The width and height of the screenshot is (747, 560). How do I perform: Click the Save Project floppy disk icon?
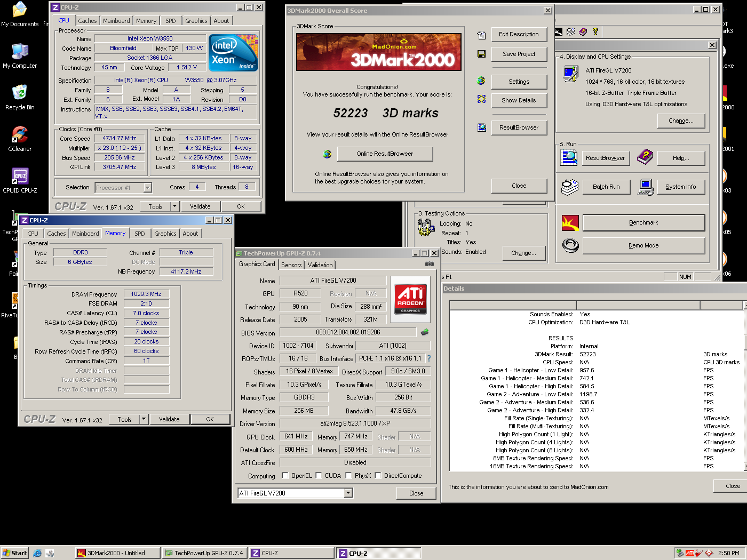tap(481, 54)
